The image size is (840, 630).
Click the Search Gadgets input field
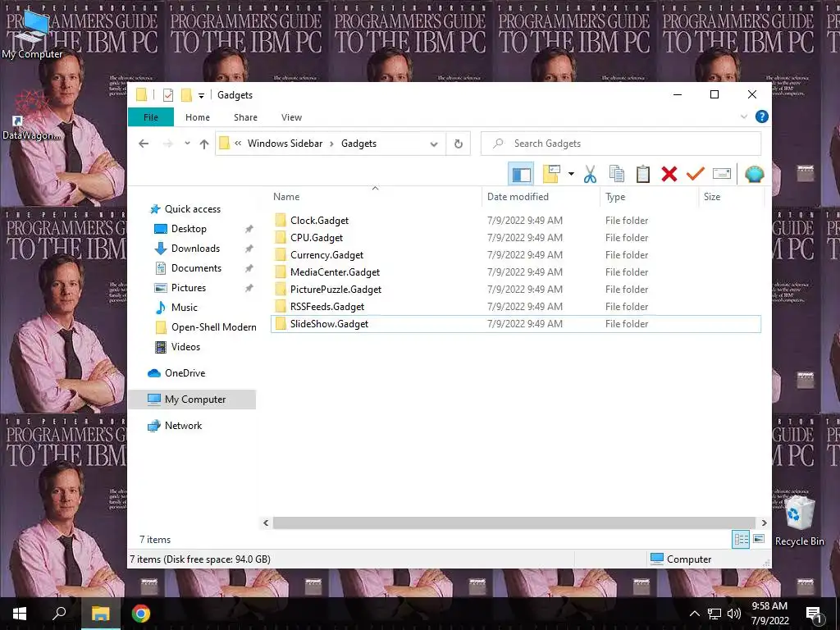(621, 144)
